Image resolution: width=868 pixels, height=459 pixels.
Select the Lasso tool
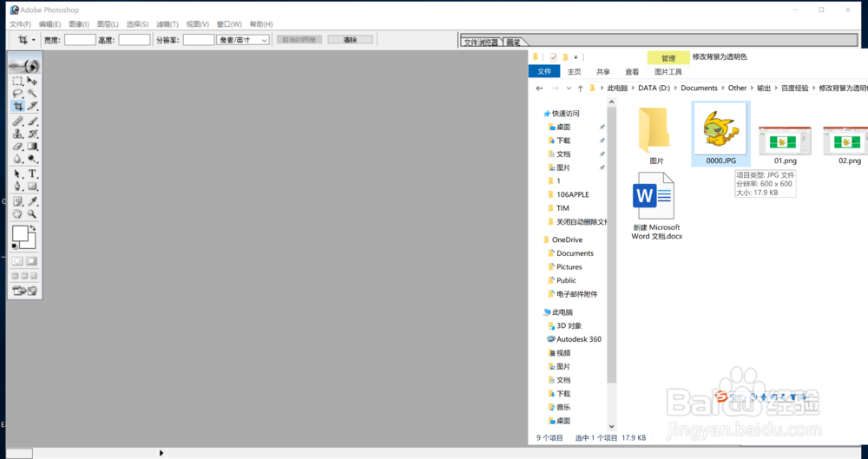coord(17,93)
